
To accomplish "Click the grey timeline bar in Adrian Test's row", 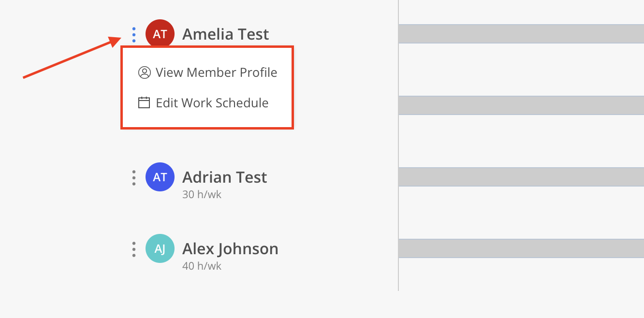I will pos(521,177).
